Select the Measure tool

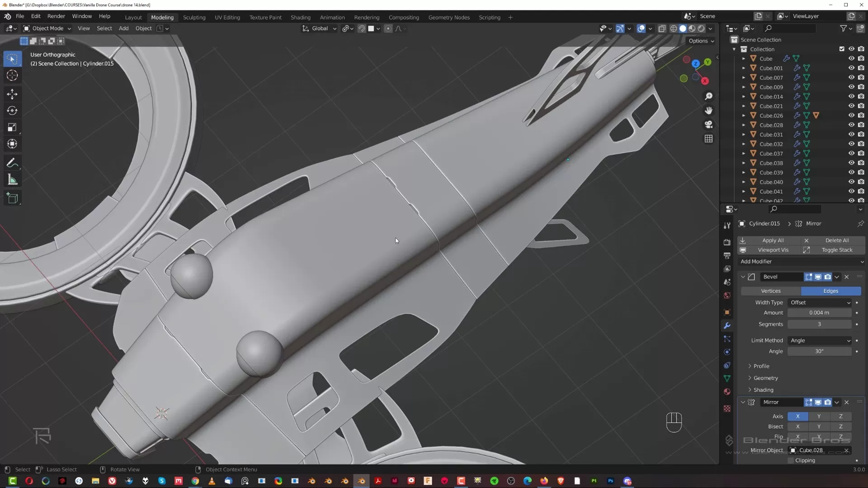pyautogui.click(x=12, y=180)
